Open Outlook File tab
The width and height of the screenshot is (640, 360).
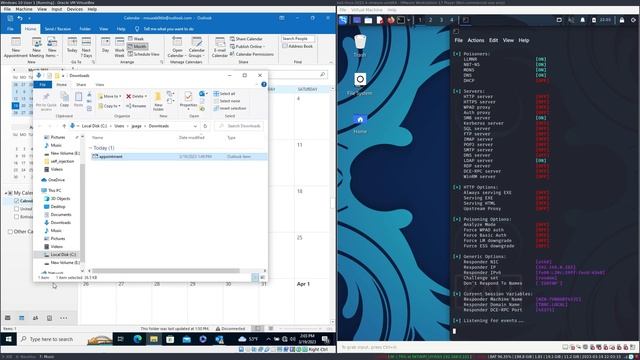tap(10, 29)
